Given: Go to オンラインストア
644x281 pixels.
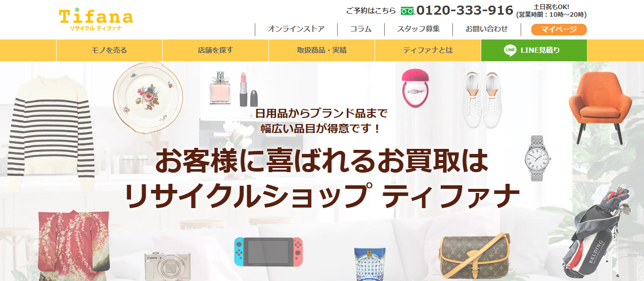Looking at the screenshot, I should point(296,29).
